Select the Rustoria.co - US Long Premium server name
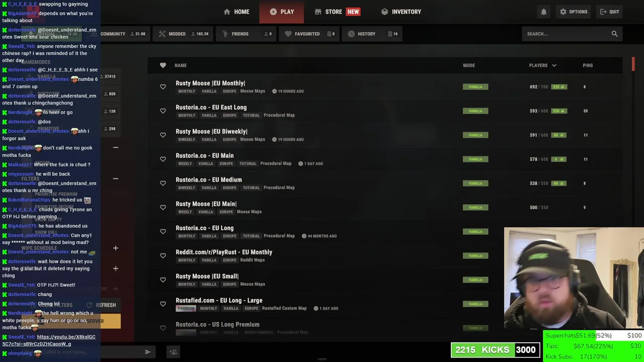This screenshot has height=362, width=644. click(217, 325)
